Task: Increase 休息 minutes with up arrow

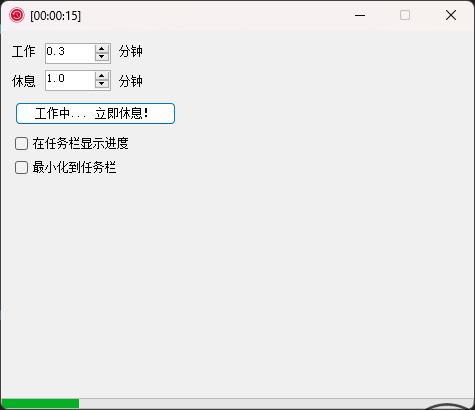Action: coord(102,76)
